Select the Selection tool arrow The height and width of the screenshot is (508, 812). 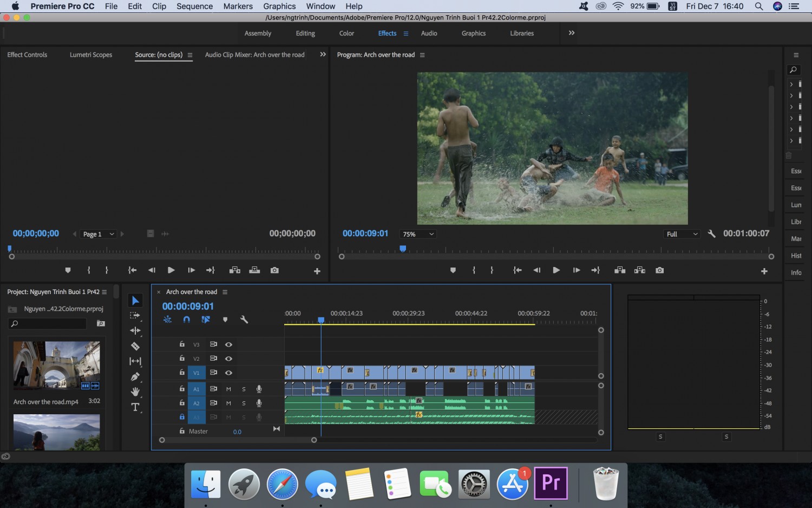135,301
